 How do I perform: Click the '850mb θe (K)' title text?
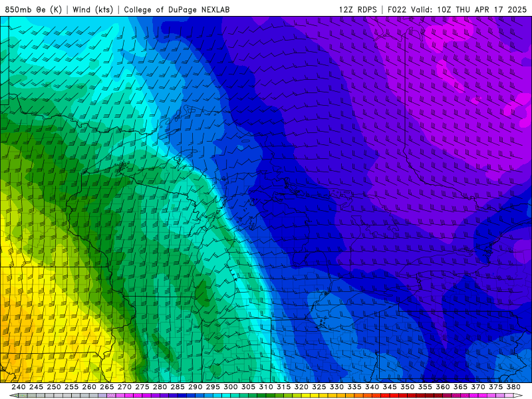pyautogui.click(x=33, y=9)
